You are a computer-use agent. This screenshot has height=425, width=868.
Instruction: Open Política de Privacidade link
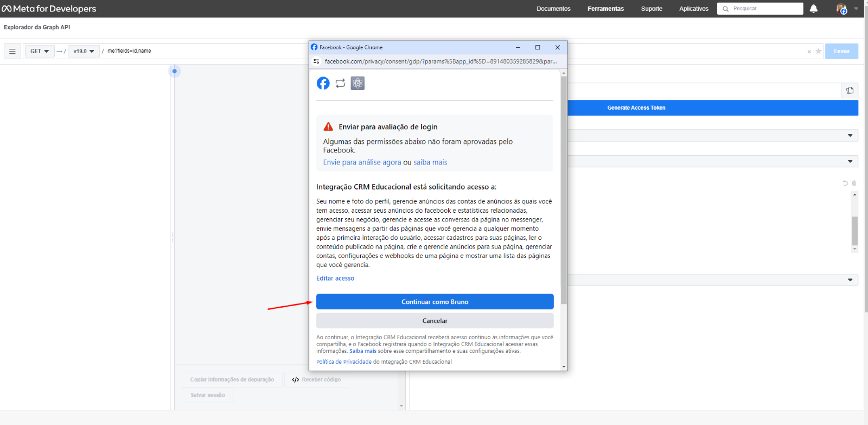(344, 361)
